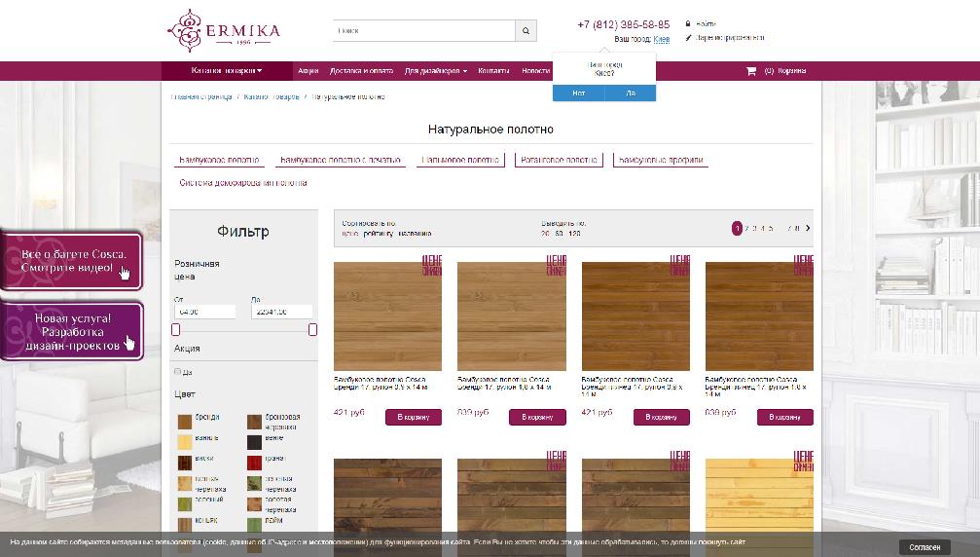Open first bamboo product thumbnail
Image resolution: width=980 pixels, height=557 pixels.
387,316
